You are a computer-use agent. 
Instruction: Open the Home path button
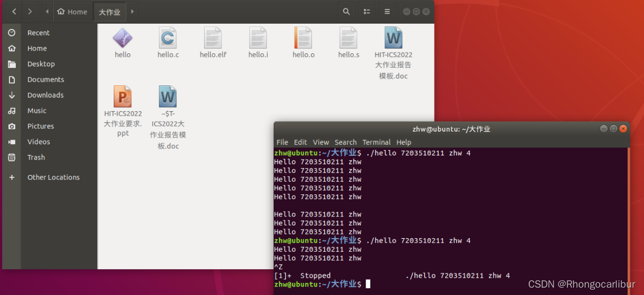point(72,12)
